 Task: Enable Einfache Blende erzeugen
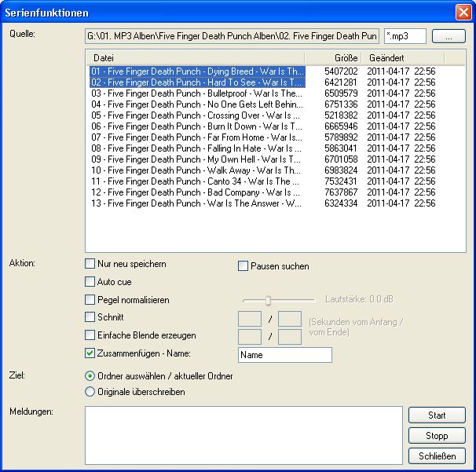tap(90, 335)
